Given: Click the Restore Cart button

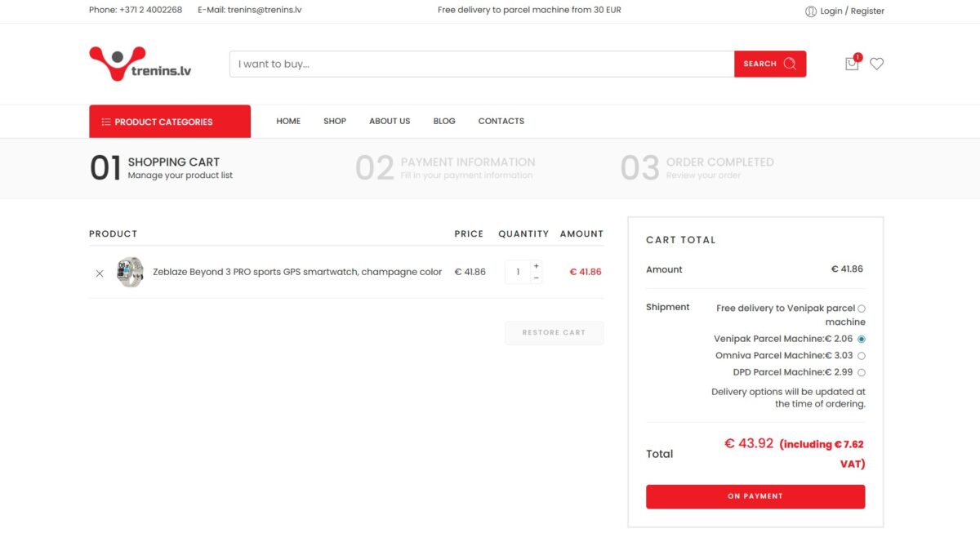Looking at the screenshot, I should pyautogui.click(x=555, y=332).
